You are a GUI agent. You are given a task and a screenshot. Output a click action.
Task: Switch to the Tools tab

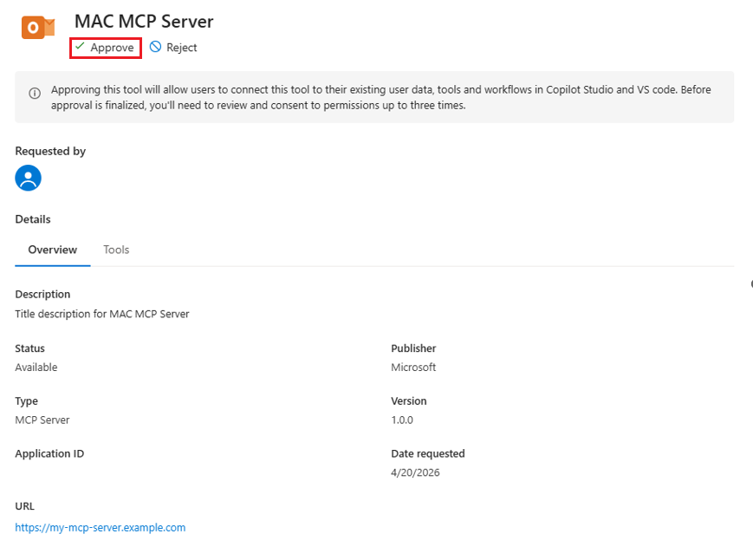point(116,250)
